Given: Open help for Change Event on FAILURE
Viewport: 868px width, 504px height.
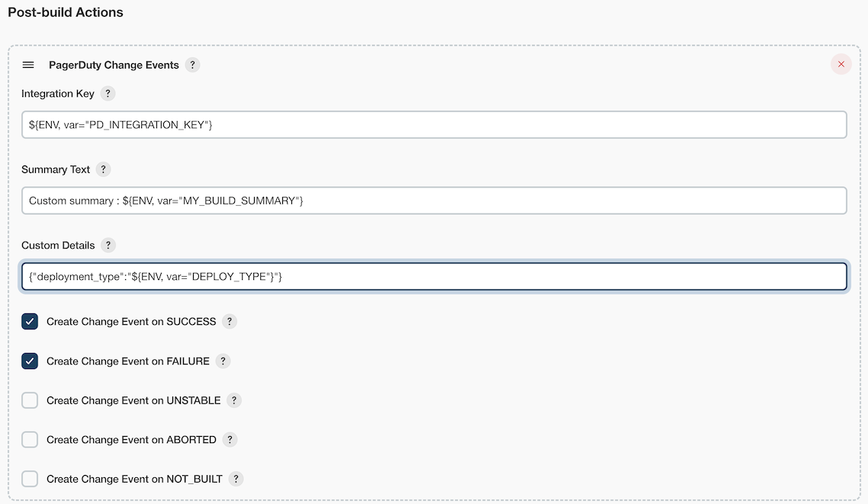Looking at the screenshot, I should tap(223, 361).
